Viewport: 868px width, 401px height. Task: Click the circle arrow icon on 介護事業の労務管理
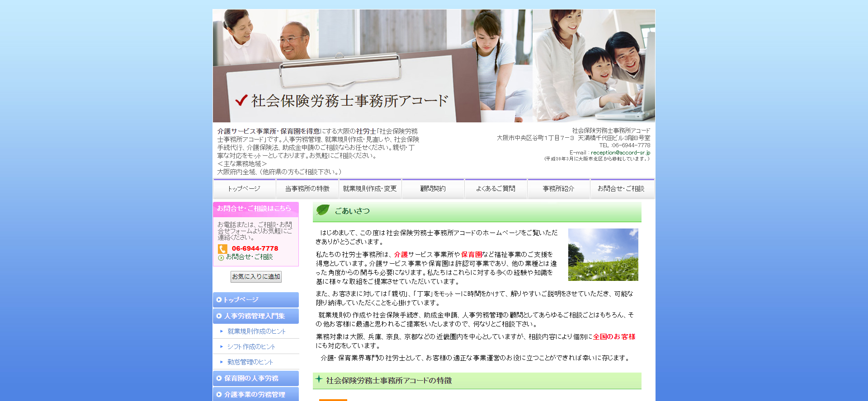pos(219,395)
